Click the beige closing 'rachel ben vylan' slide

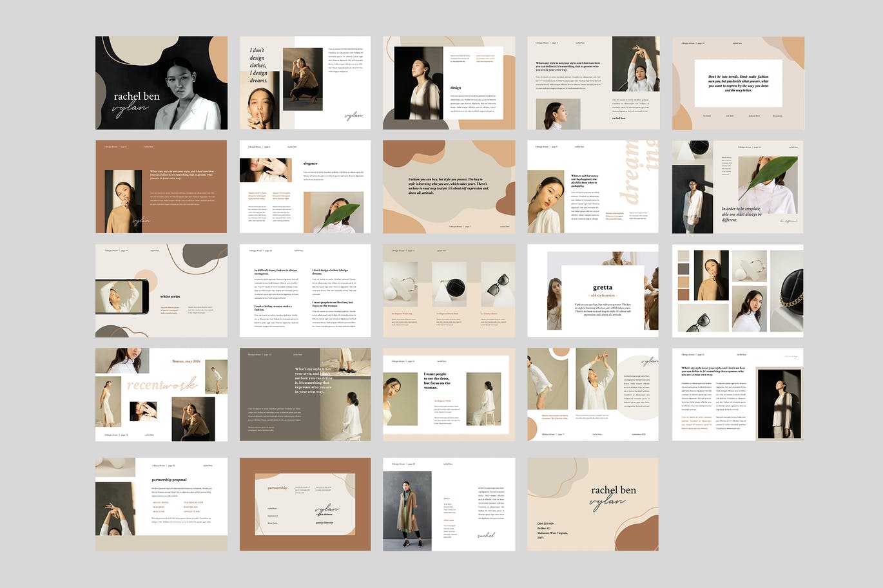click(593, 504)
